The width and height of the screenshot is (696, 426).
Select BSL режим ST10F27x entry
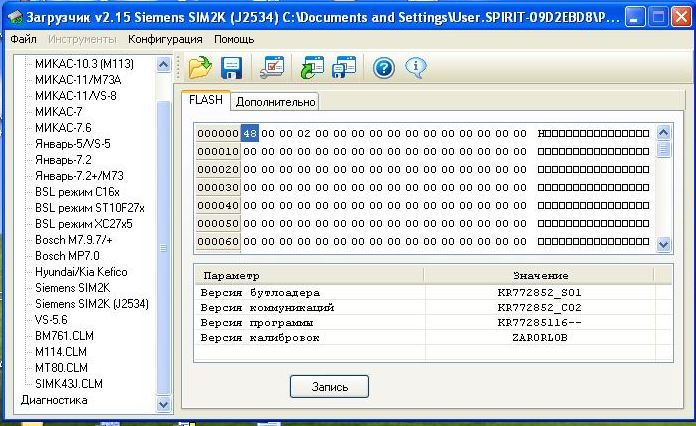pyautogui.click(x=90, y=208)
